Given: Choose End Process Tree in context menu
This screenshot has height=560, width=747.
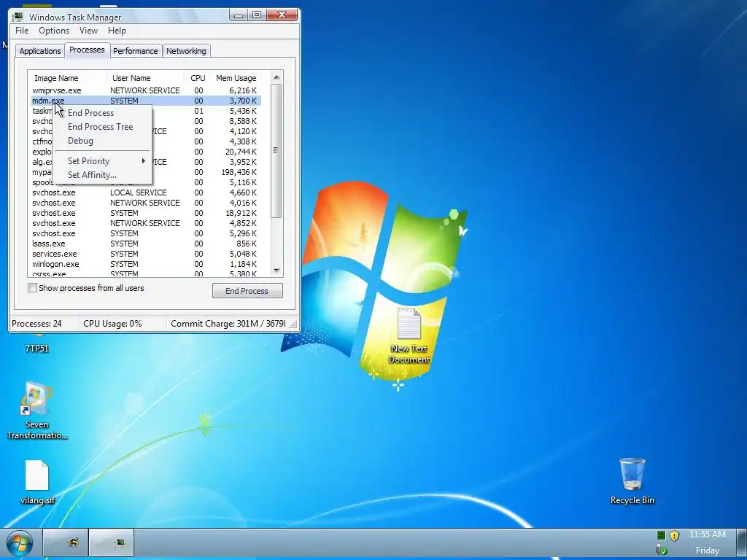Looking at the screenshot, I should (x=102, y=127).
